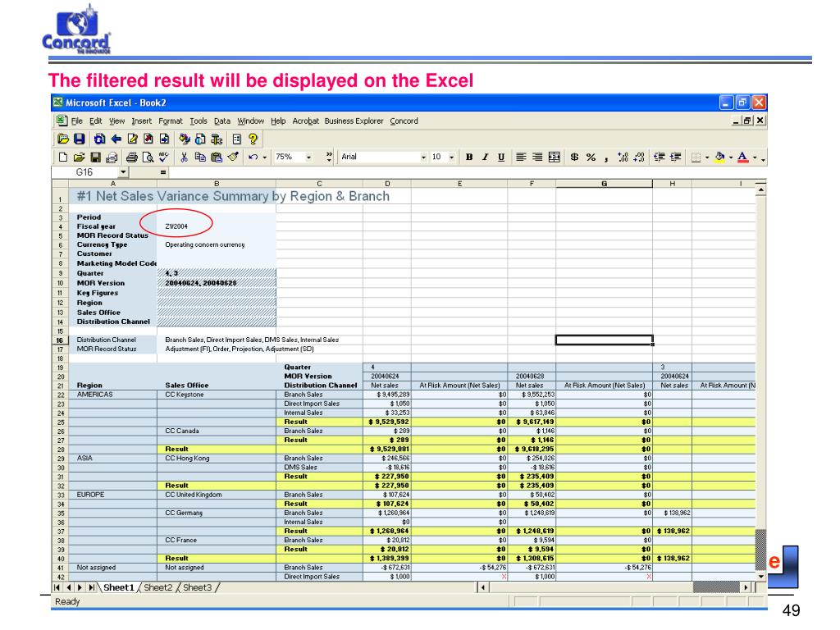840x630 pixels.
Task: Open the File menu
Action: tap(76, 121)
